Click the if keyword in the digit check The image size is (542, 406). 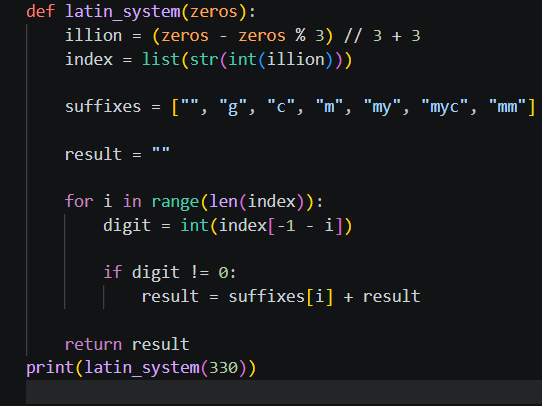pyautogui.click(x=113, y=272)
